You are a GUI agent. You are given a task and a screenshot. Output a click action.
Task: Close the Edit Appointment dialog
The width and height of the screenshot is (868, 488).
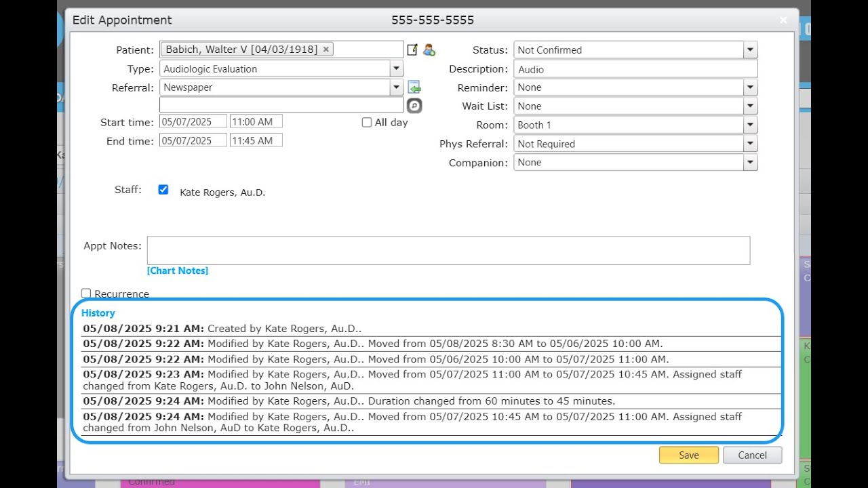[x=783, y=20]
